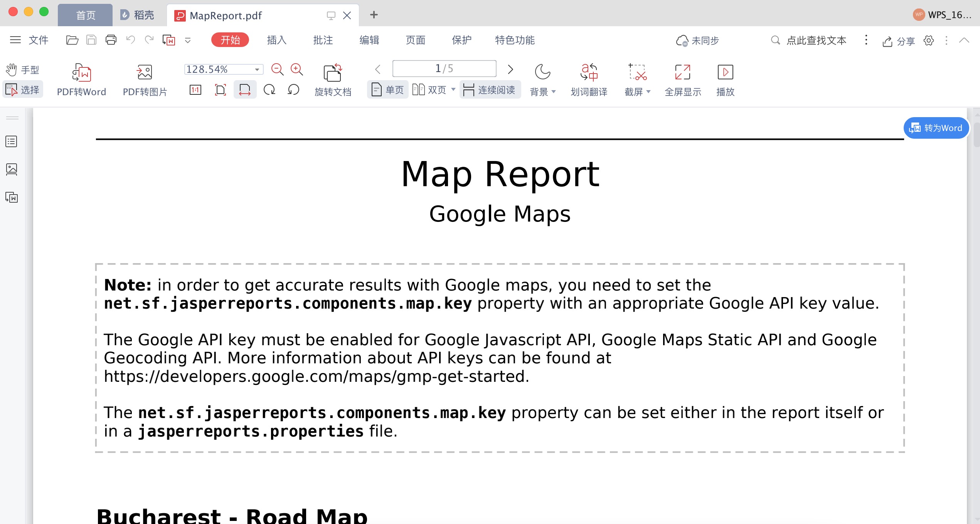Select the 开始 ribbon tab

[230, 40]
